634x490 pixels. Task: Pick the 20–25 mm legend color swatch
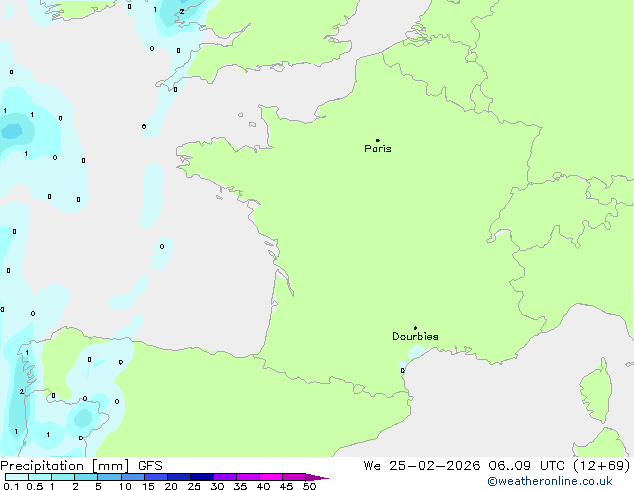click(179, 477)
